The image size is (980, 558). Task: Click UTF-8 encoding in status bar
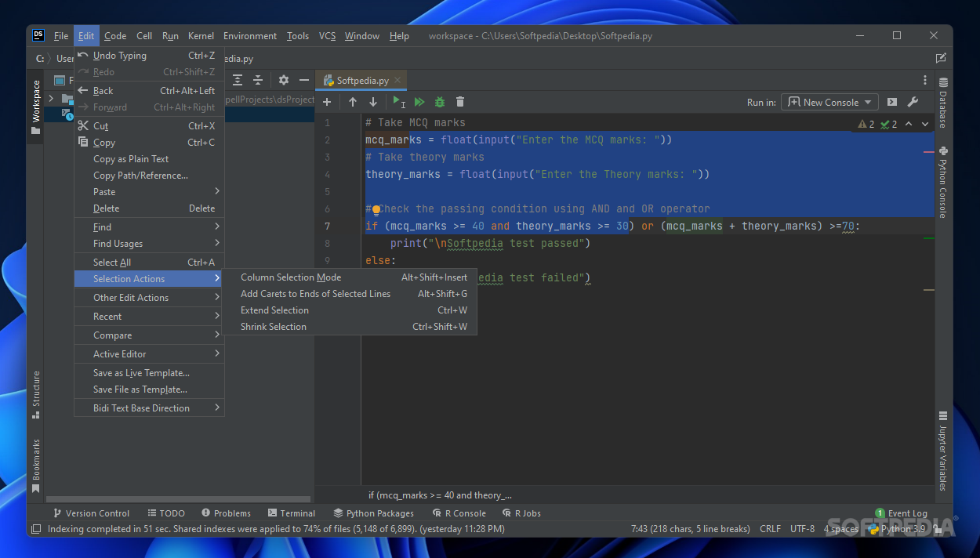click(x=802, y=529)
